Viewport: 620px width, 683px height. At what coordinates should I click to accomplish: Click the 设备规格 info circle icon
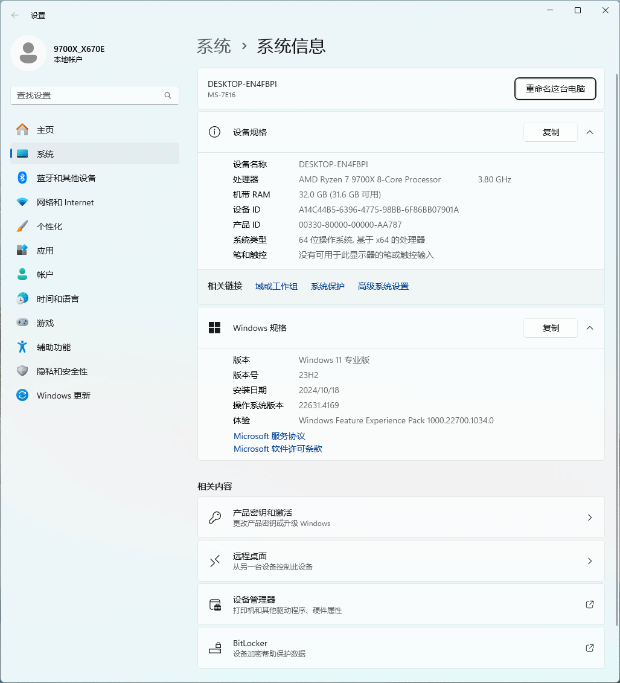click(x=214, y=132)
